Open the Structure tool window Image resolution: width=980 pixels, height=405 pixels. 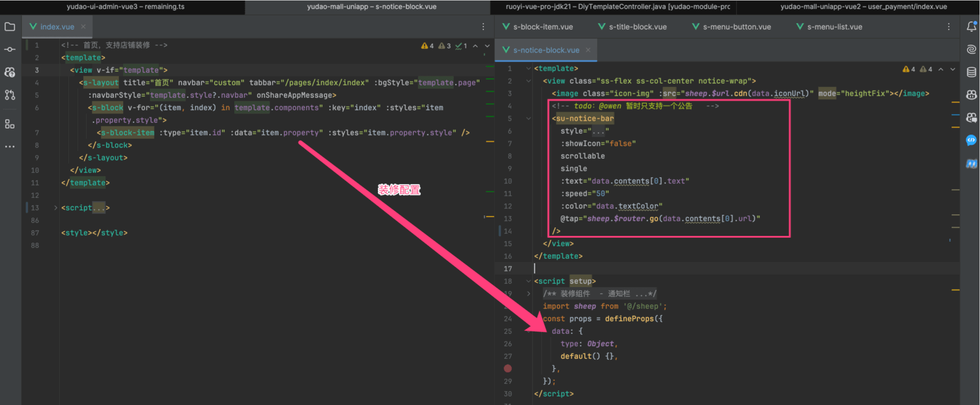tap(10, 124)
